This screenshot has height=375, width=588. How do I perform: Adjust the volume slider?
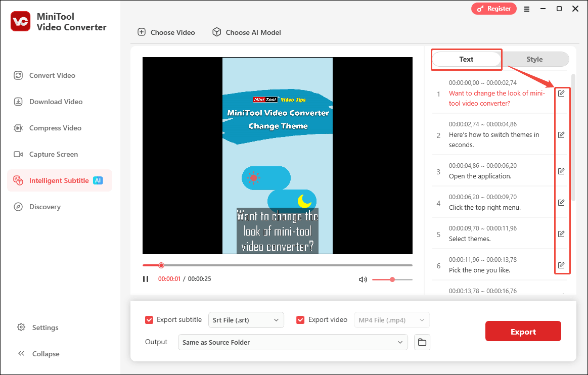[x=393, y=279]
